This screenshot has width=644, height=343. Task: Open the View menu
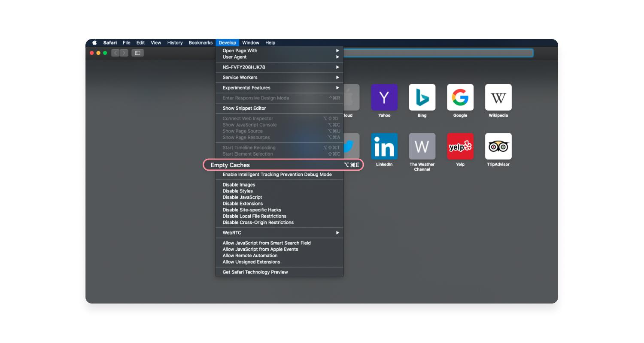tap(156, 42)
